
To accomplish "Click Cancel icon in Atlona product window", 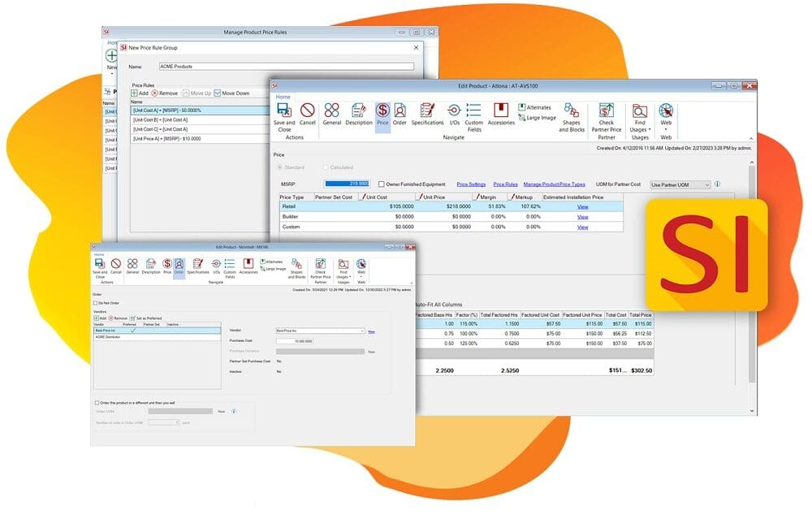I will pos(307,115).
